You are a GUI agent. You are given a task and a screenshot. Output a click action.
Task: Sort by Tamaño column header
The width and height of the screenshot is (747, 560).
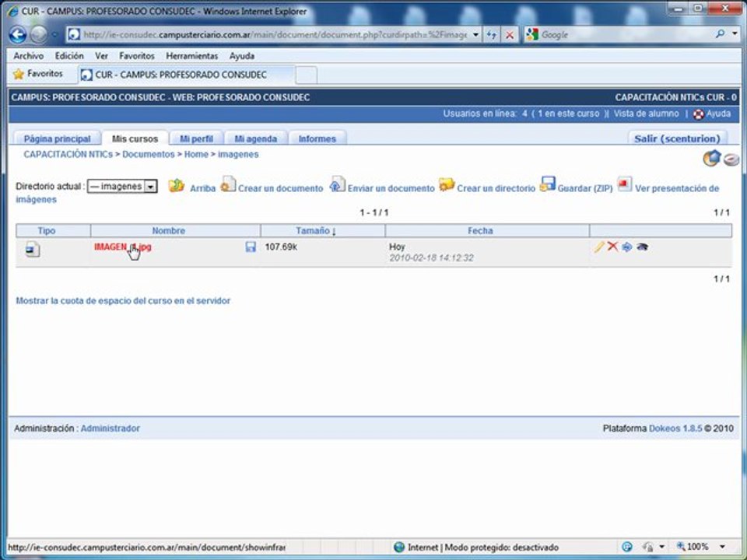pos(315,230)
